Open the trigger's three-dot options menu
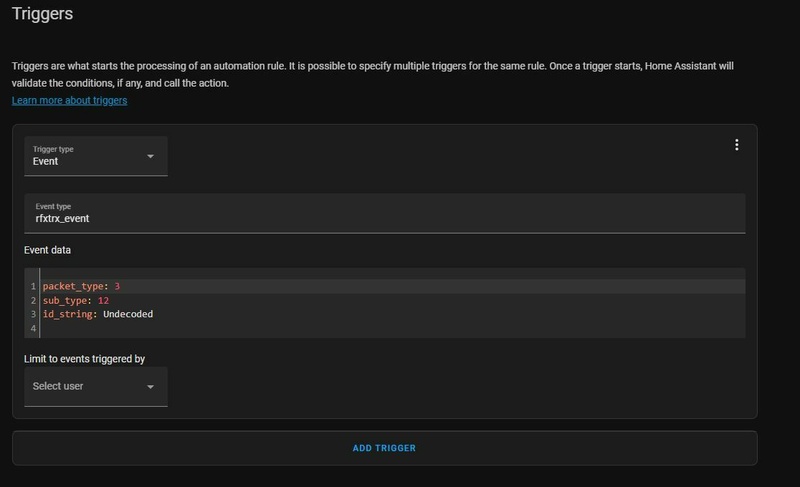The height and width of the screenshot is (487, 800). click(737, 145)
